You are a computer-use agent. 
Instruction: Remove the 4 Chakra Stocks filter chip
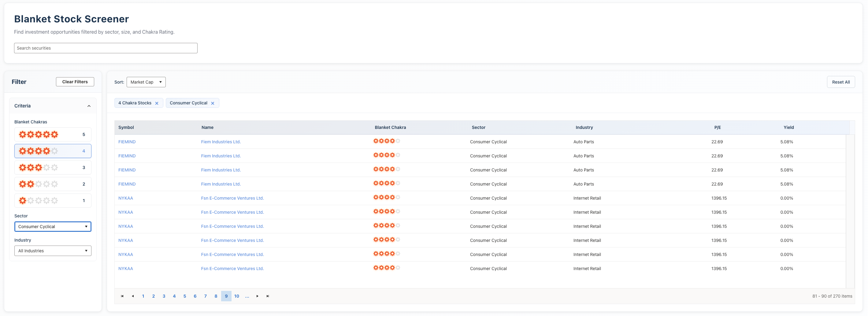point(157,103)
